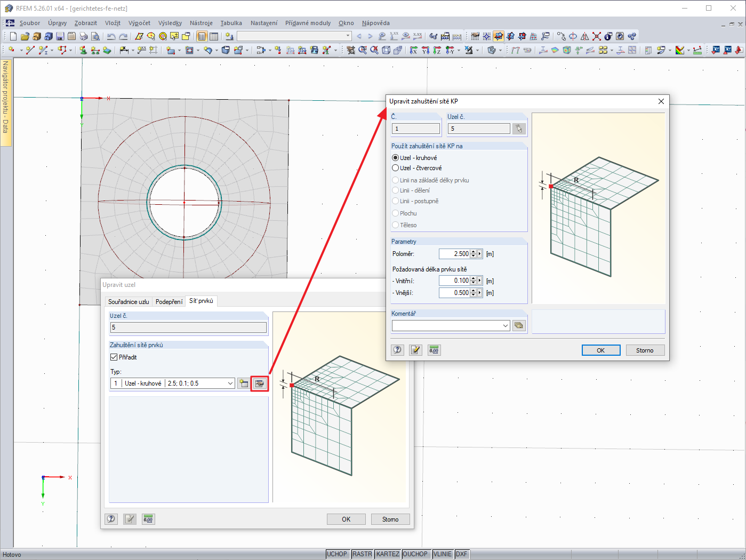Screen dimensions: 746x560
Task: Click the rainbow color scale icon
Action: tap(680, 50)
